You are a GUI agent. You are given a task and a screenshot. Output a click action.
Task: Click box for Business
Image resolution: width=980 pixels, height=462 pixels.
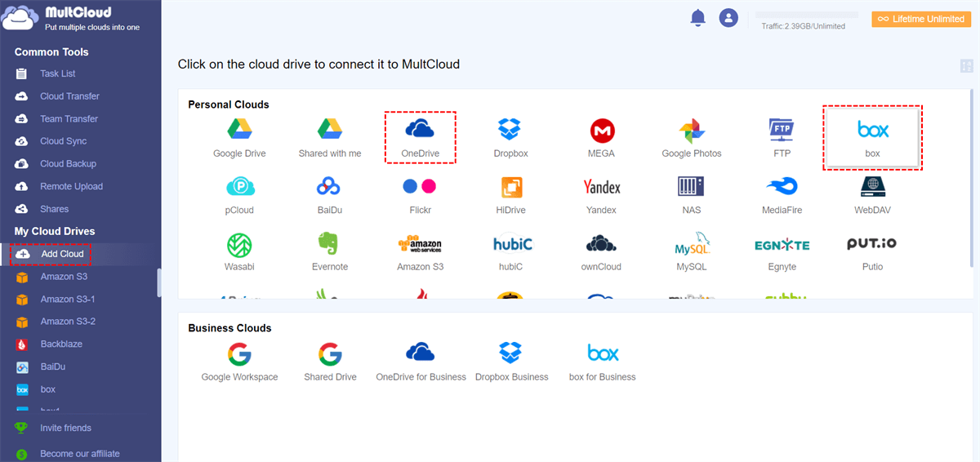coord(603,362)
